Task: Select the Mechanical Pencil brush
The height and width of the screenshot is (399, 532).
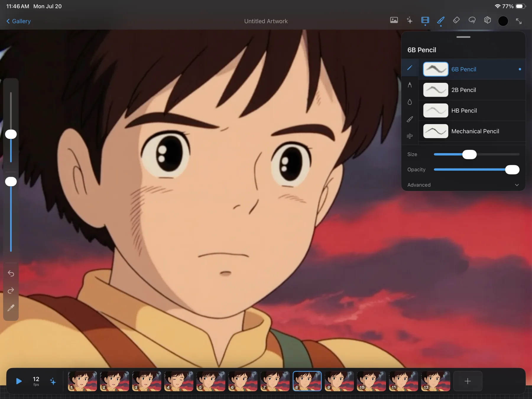Action: (x=472, y=131)
